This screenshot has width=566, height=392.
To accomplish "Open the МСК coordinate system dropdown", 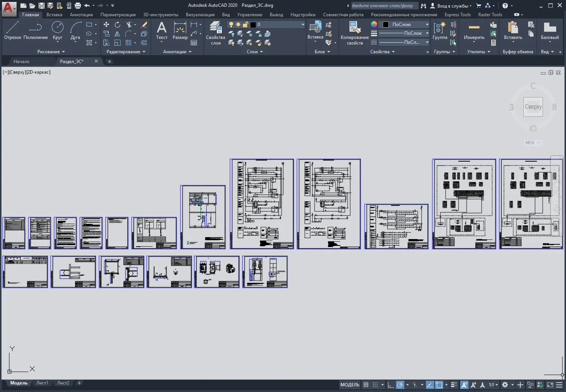I will [x=533, y=143].
